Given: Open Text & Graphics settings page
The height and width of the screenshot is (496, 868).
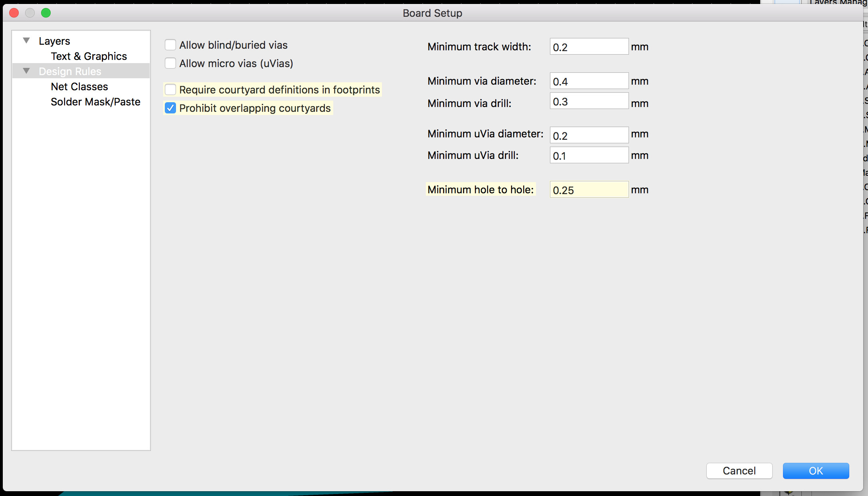Looking at the screenshot, I should (89, 56).
